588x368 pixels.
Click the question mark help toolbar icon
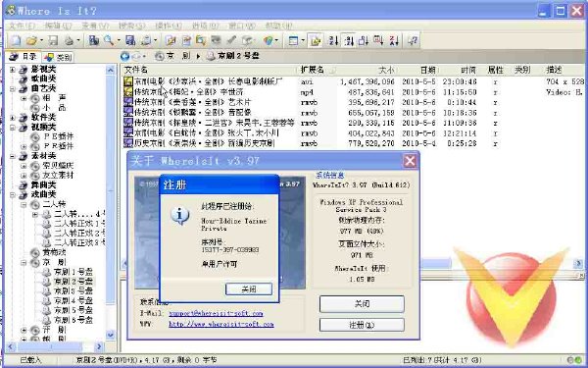point(413,40)
